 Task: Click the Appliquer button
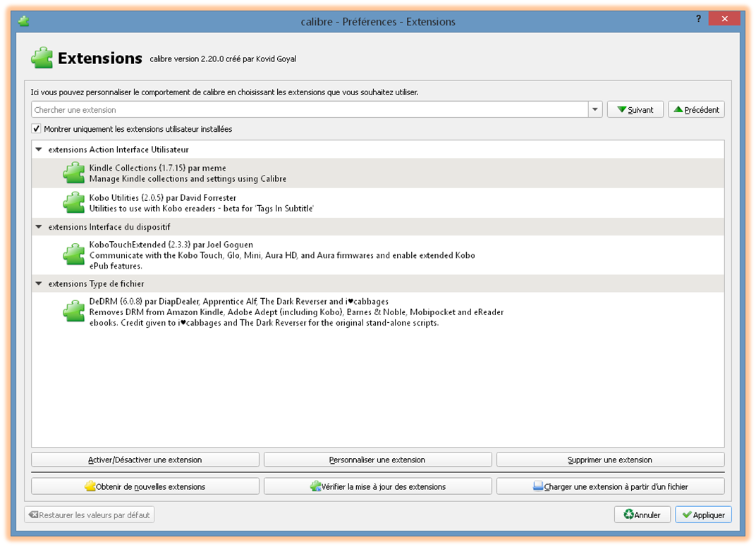click(x=703, y=515)
